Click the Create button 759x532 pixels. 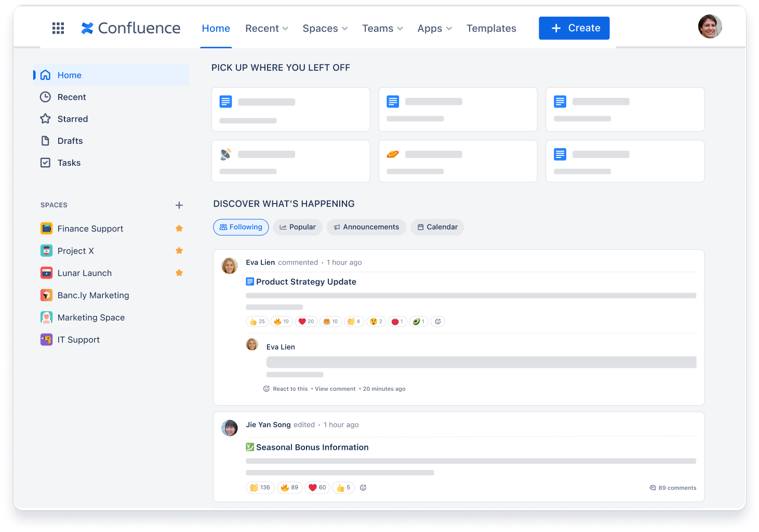574,28
